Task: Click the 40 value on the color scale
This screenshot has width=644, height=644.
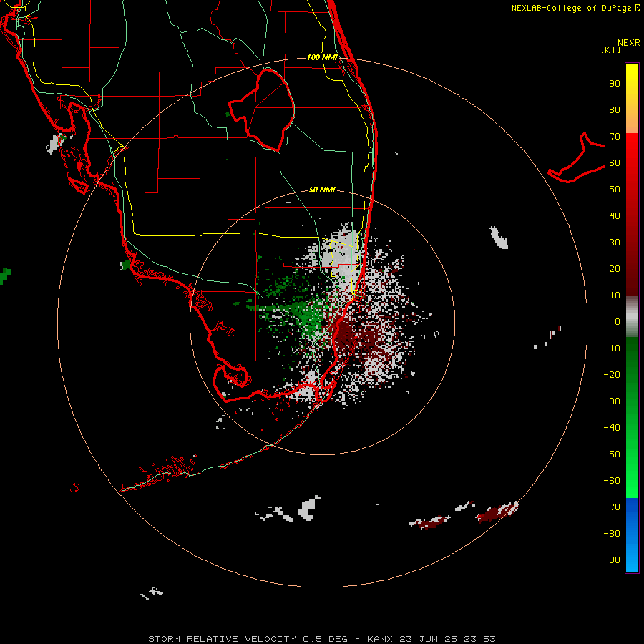Action: pyautogui.click(x=615, y=216)
